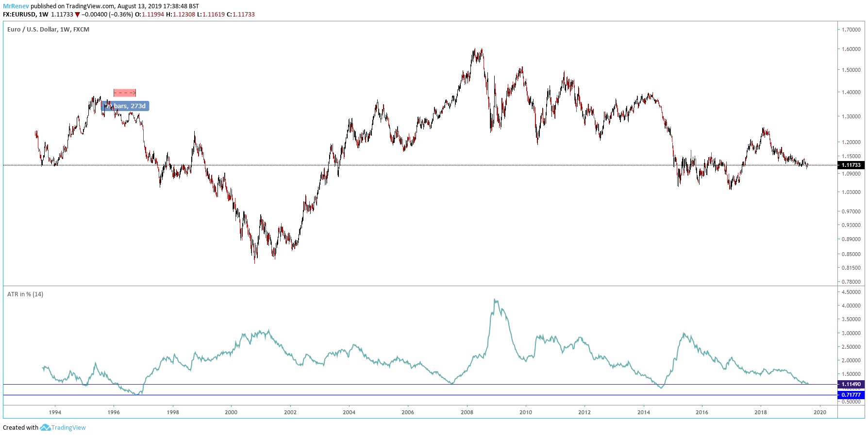Click the 0.89000 price axis label
This screenshot has height=436, width=868.
point(851,239)
